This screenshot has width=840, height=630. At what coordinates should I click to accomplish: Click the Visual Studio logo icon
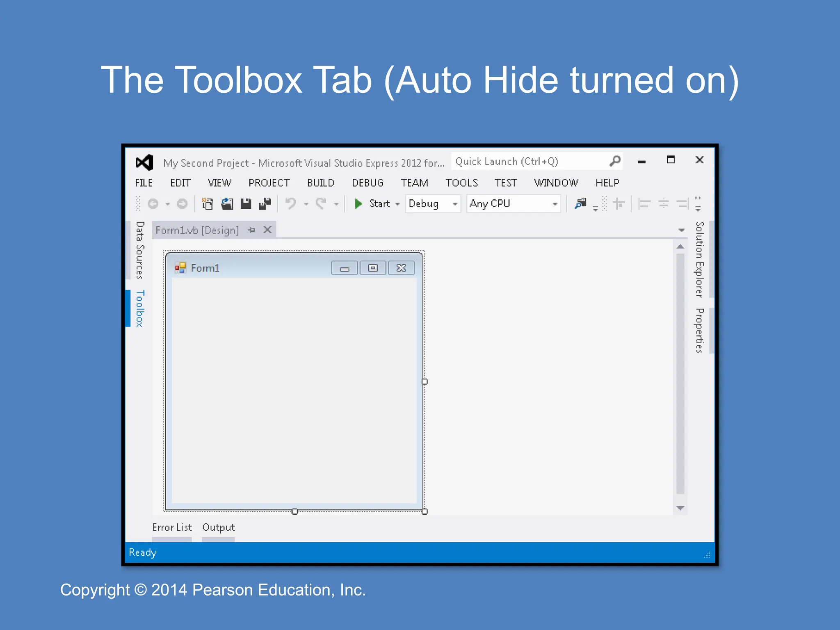click(144, 162)
